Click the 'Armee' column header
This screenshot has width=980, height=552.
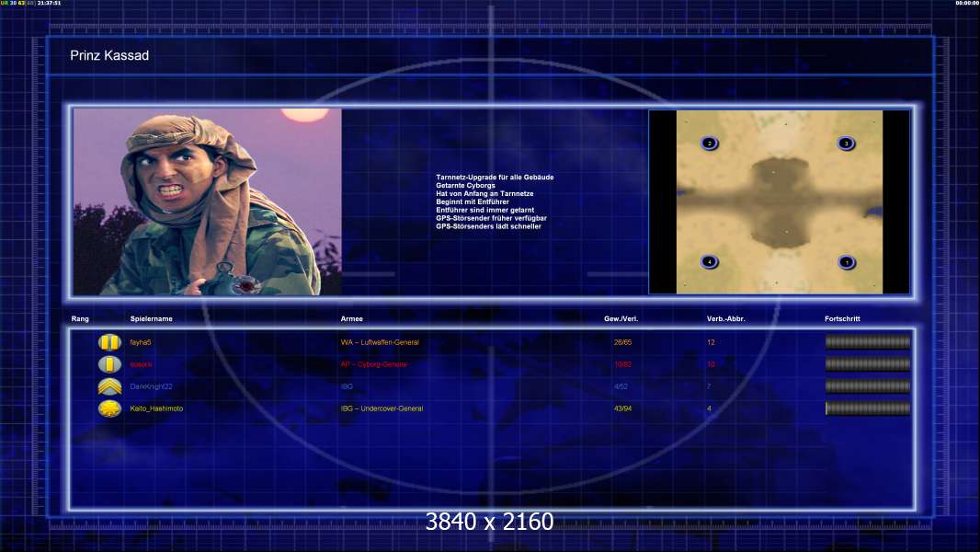[x=351, y=319]
